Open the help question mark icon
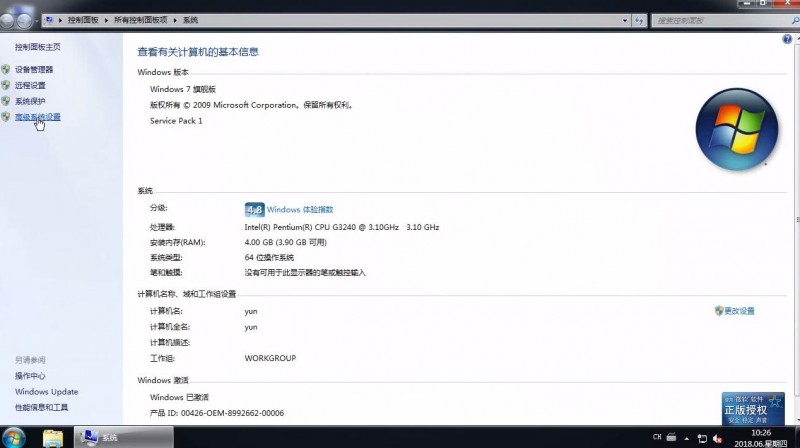Viewport: 800px width, 448px height. [787, 39]
